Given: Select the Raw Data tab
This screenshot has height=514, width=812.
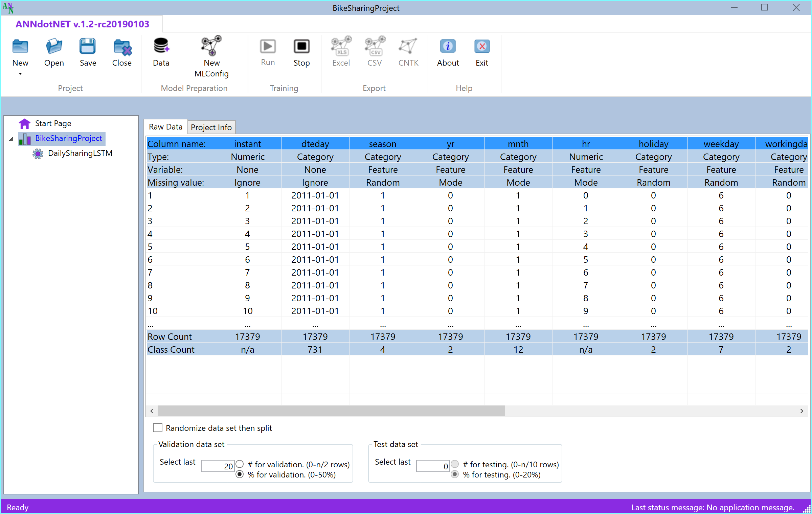Looking at the screenshot, I should (x=165, y=127).
